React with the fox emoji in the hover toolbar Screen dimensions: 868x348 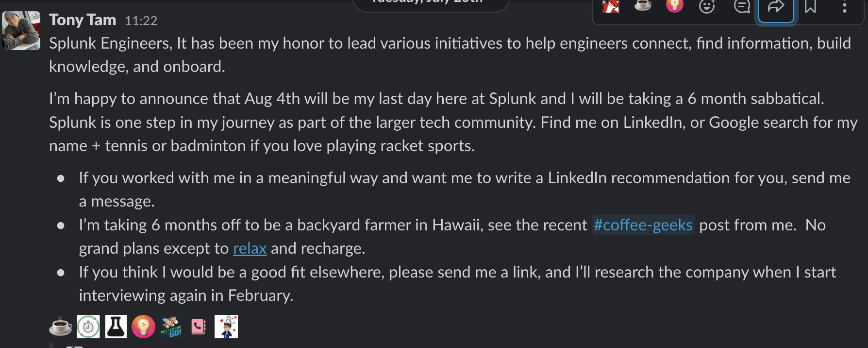point(611,6)
